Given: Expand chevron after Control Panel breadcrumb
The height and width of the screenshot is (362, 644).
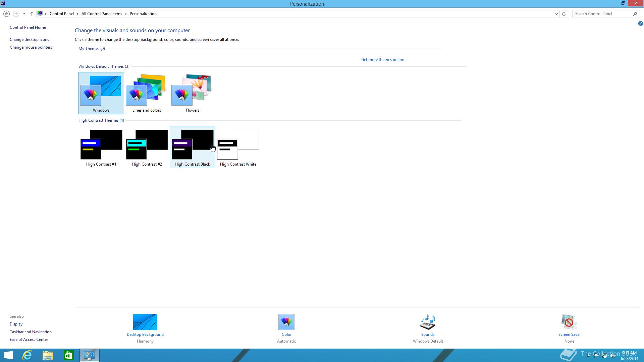Looking at the screenshot, I should click(78, 14).
